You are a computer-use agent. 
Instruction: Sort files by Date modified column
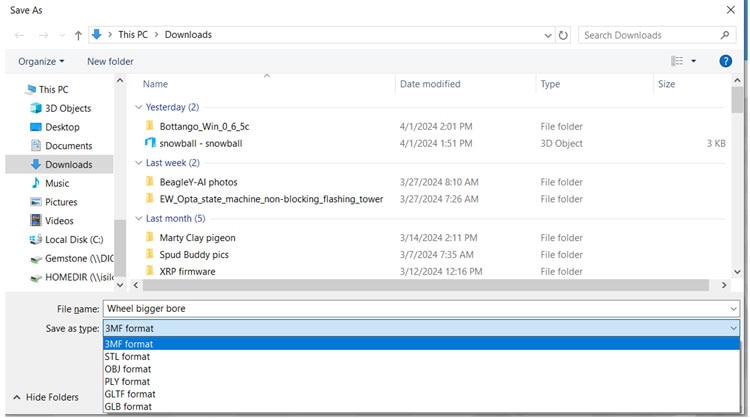point(430,84)
